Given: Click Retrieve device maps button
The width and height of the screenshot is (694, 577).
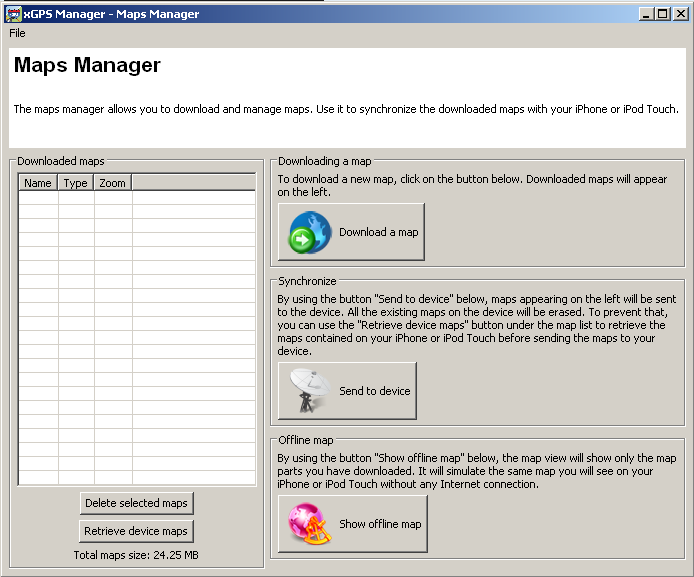Looking at the screenshot, I should point(136,531).
